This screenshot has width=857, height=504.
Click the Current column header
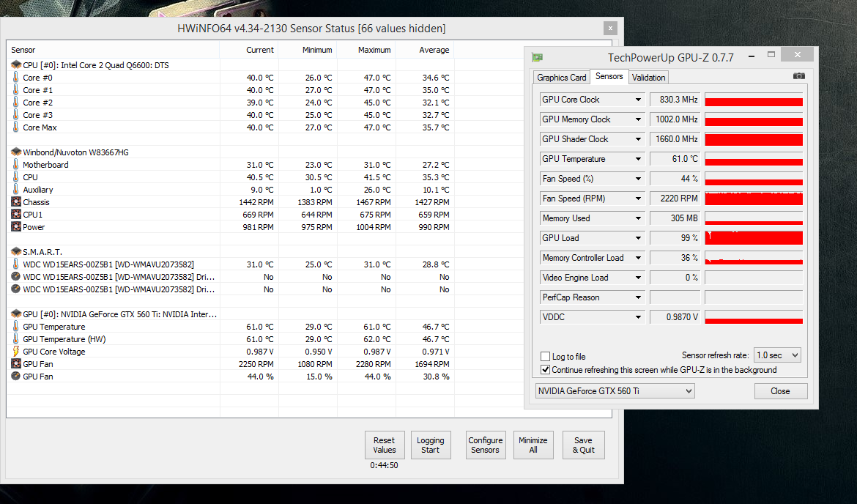tap(249, 50)
